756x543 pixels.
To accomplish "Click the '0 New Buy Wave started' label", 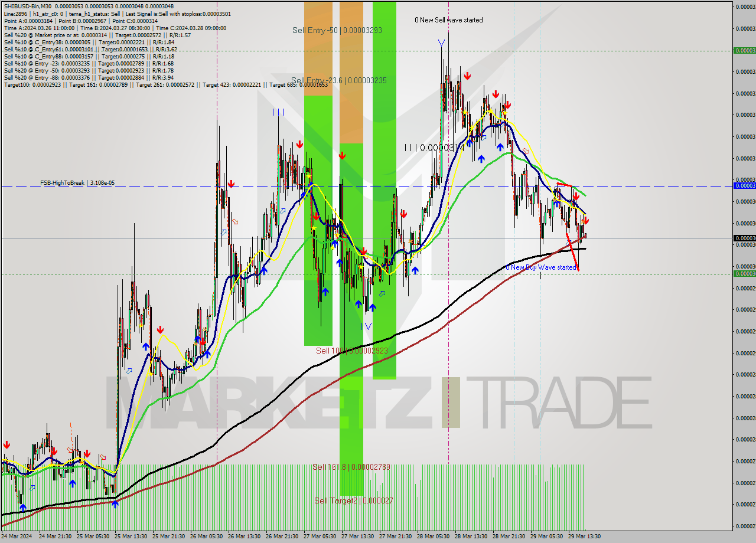I will (541, 267).
